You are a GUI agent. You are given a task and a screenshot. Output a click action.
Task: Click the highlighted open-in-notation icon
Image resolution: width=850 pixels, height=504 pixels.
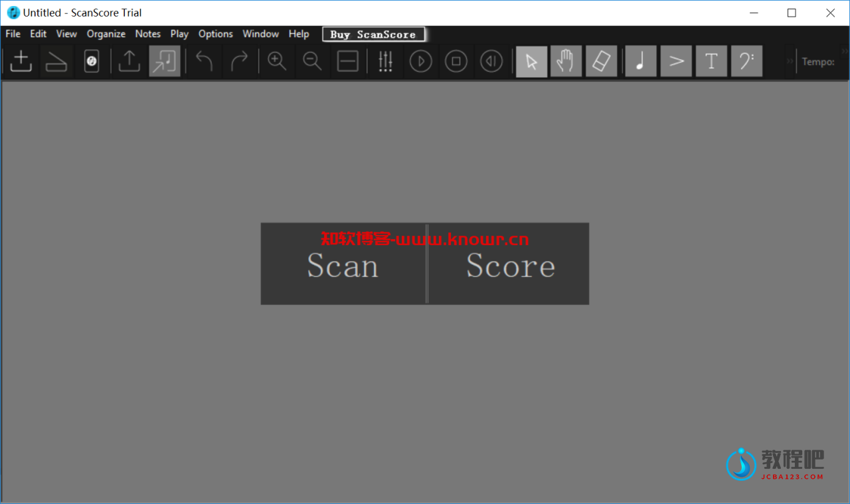tap(165, 61)
